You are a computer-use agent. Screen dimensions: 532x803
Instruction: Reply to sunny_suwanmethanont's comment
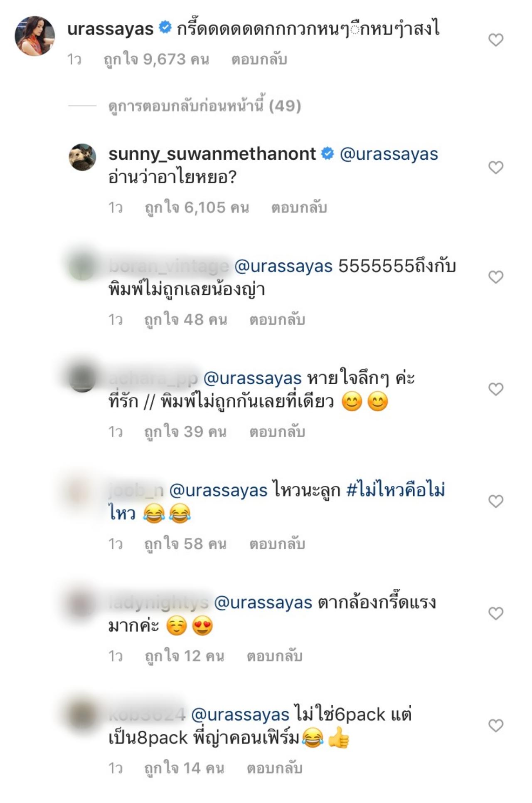click(299, 208)
